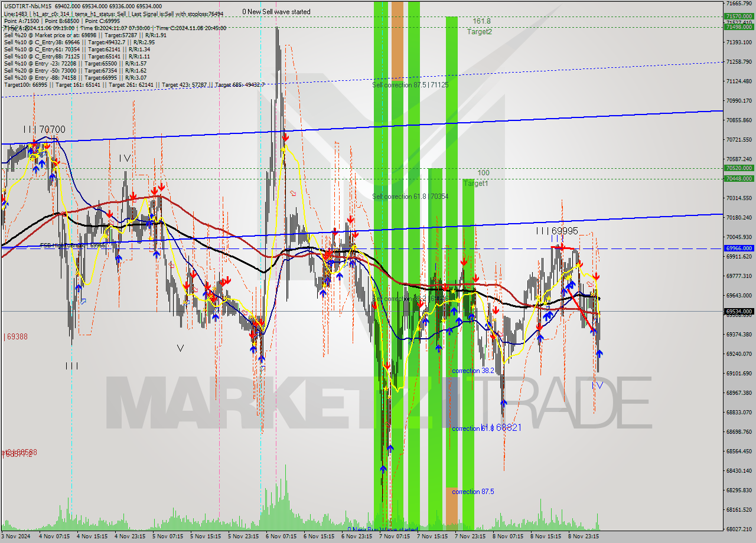Click the 68295.830 price axis value
Image resolution: width=756 pixels, height=543 pixels.
pos(739,490)
